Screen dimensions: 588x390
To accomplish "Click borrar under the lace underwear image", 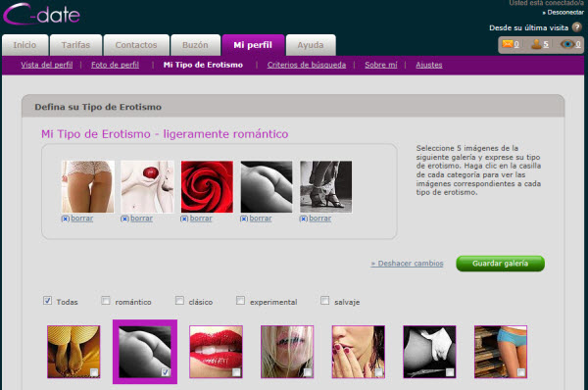I will [81, 219].
